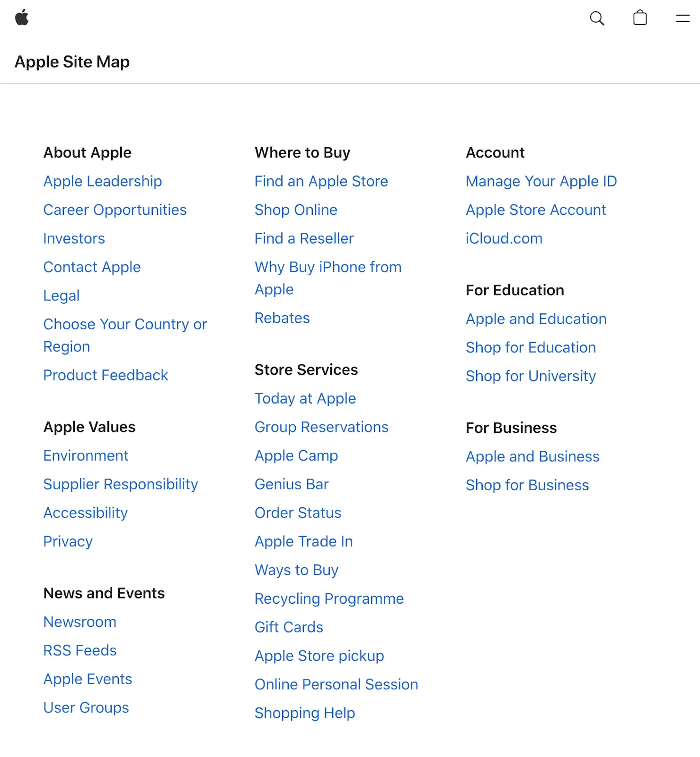Open the shopping bag icon
The image size is (700, 757).
click(640, 18)
